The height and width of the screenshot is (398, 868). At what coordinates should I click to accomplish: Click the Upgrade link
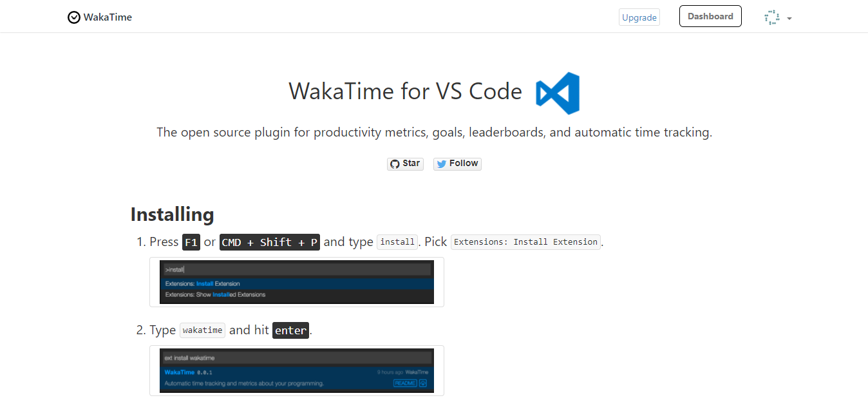[639, 17]
